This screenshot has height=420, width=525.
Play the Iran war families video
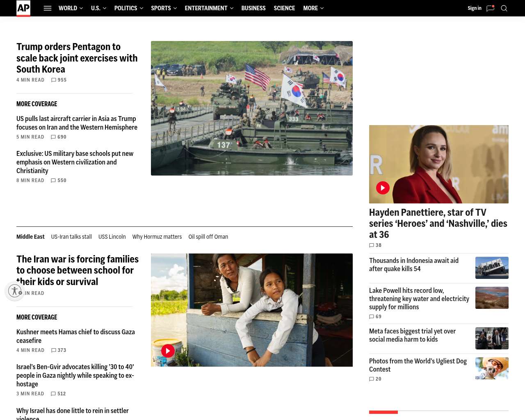pyautogui.click(x=168, y=351)
